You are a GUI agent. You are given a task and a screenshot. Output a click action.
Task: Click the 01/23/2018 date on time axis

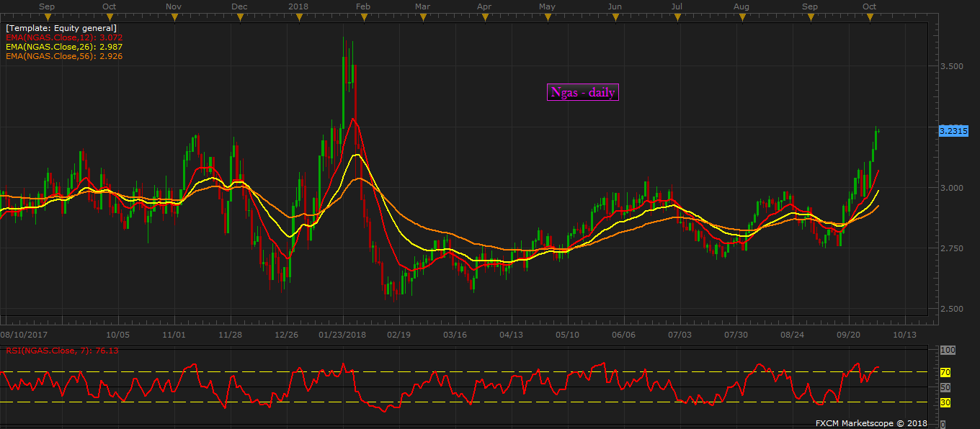click(x=343, y=335)
